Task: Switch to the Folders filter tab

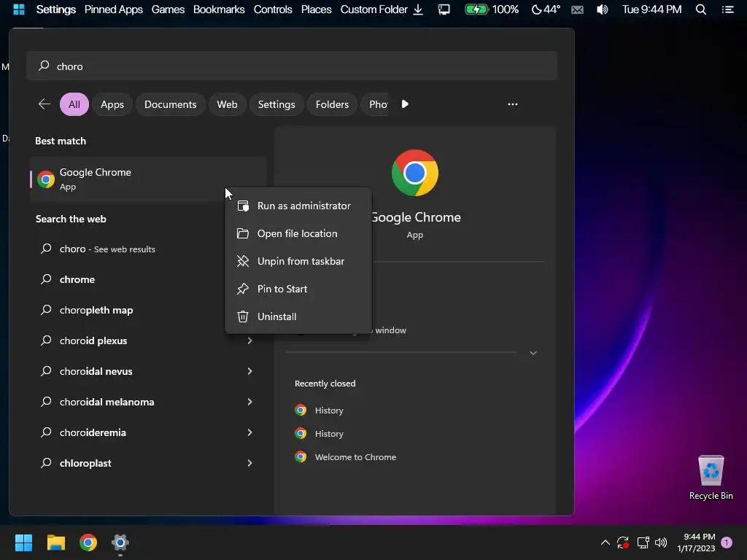Action: click(332, 104)
